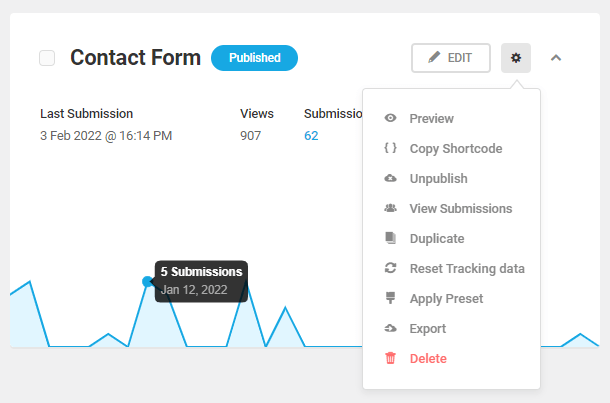
Task: Click the Contact Form title
Action: (135, 58)
